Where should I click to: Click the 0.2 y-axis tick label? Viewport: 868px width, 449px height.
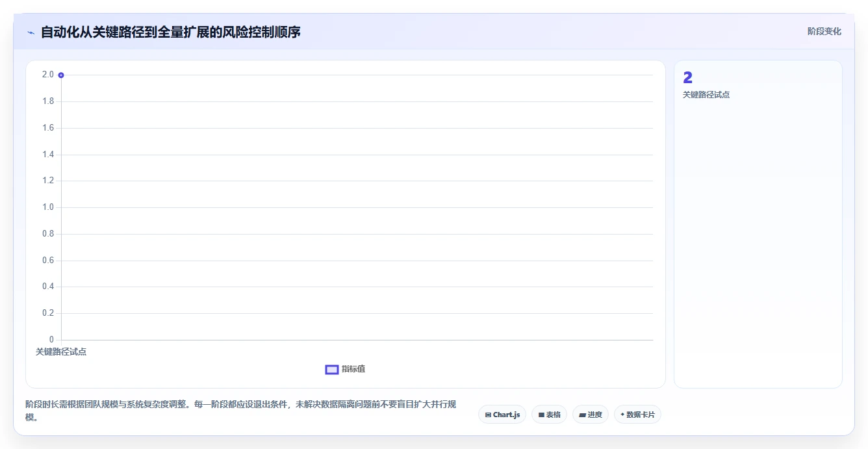tap(48, 313)
